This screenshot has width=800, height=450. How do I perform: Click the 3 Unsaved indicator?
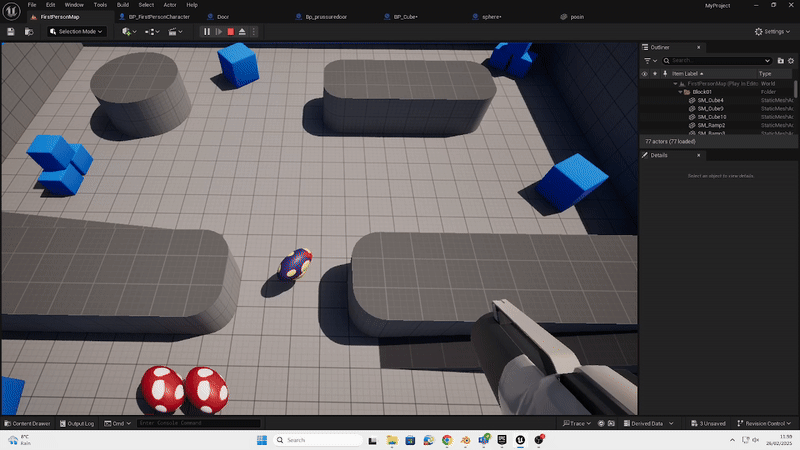point(708,423)
